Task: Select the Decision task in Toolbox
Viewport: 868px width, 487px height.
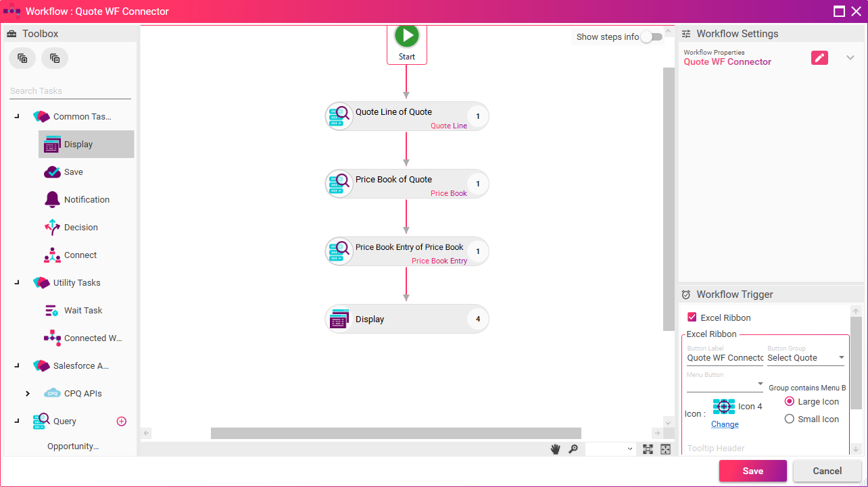Action: 80,228
